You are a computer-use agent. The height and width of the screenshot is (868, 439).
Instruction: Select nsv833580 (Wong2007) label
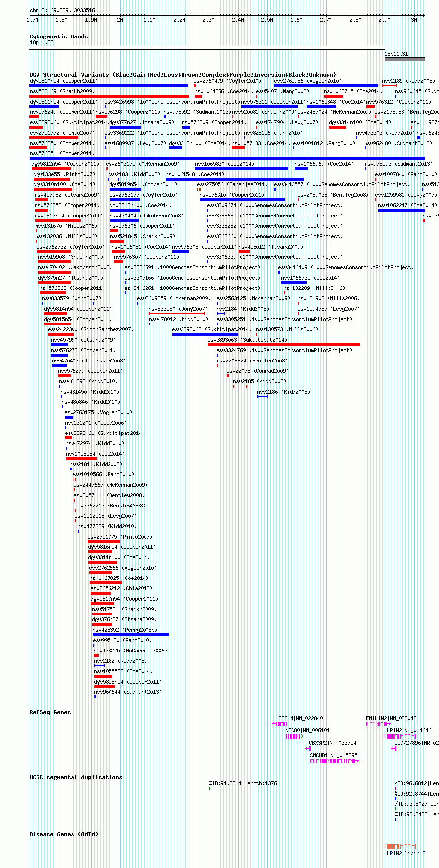178,309
